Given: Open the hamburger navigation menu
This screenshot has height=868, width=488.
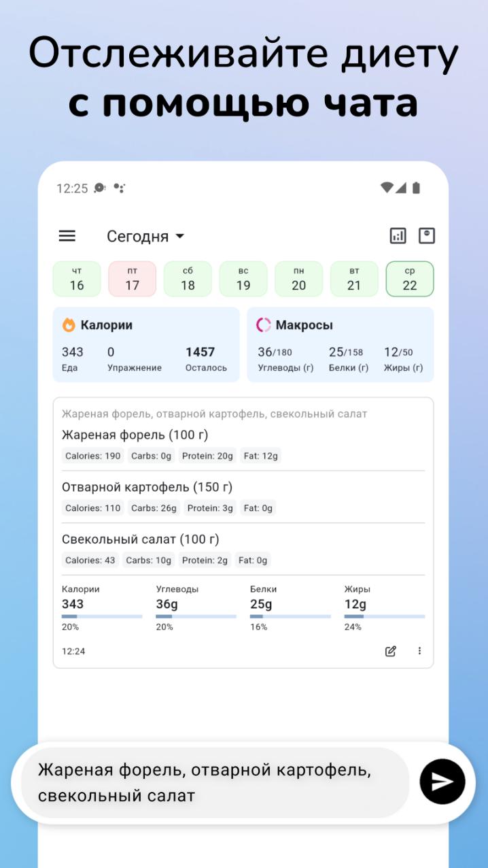Looking at the screenshot, I should tap(67, 236).
